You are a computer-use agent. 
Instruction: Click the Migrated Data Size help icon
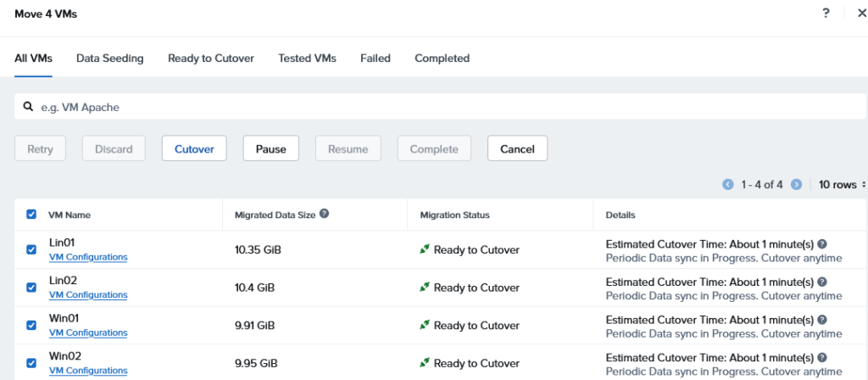coord(324,215)
